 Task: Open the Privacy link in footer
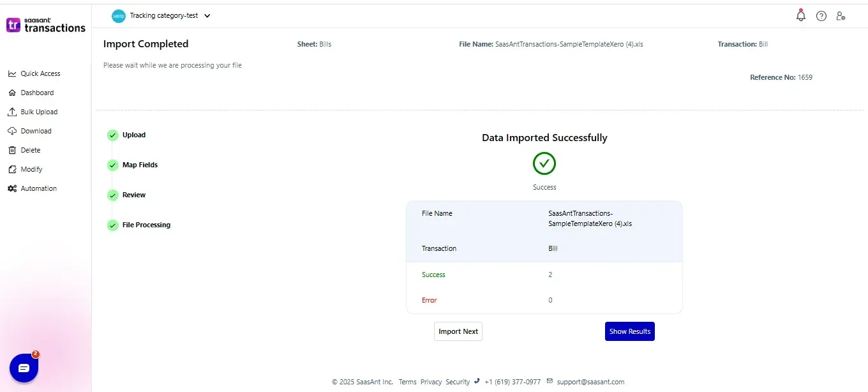[x=431, y=382]
